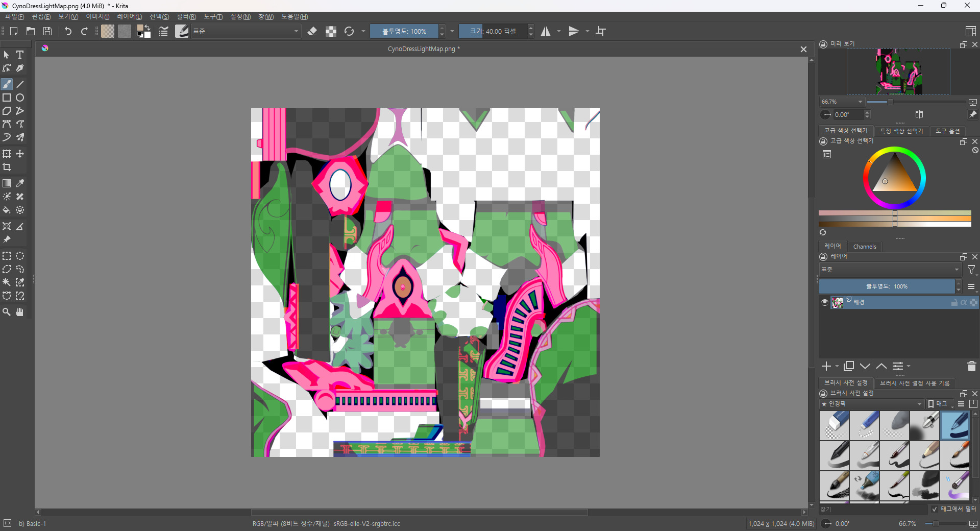Open the 필터 menu

click(186, 17)
